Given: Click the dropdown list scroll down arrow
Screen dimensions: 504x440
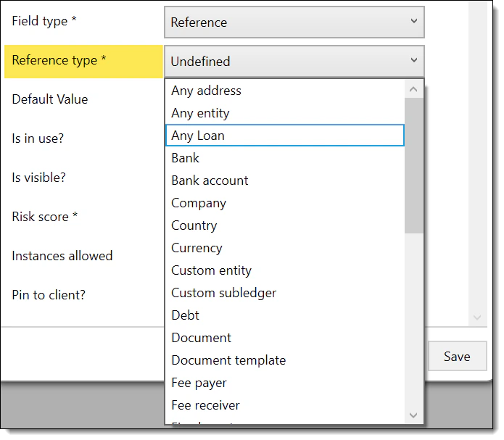Looking at the screenshot, I should (x=413, y=415).
